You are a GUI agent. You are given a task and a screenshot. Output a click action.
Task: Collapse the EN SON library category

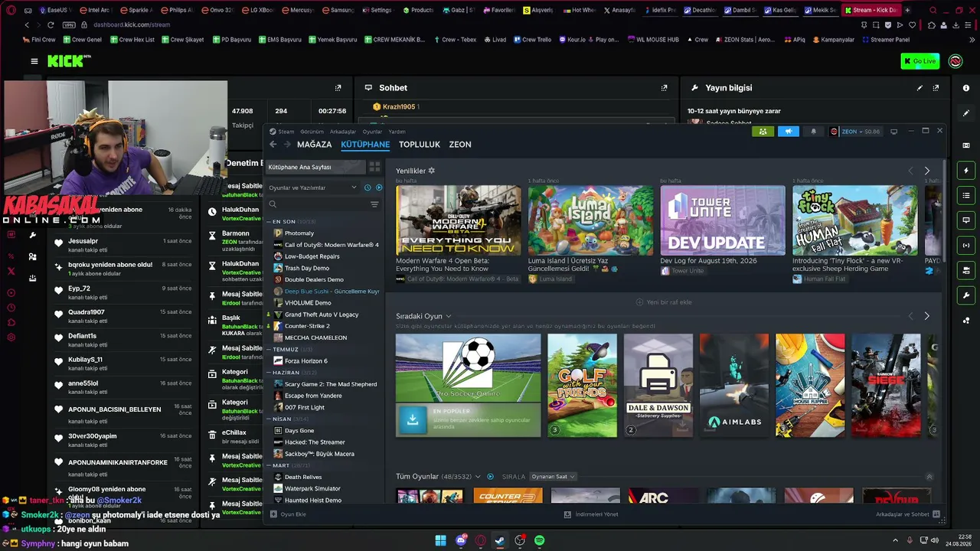(x=269, y=222)
